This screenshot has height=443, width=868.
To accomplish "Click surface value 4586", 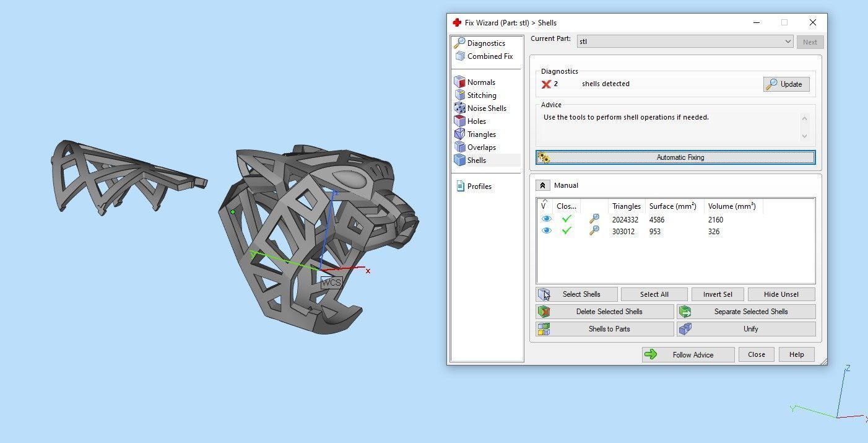I will [x=657, y=220].
